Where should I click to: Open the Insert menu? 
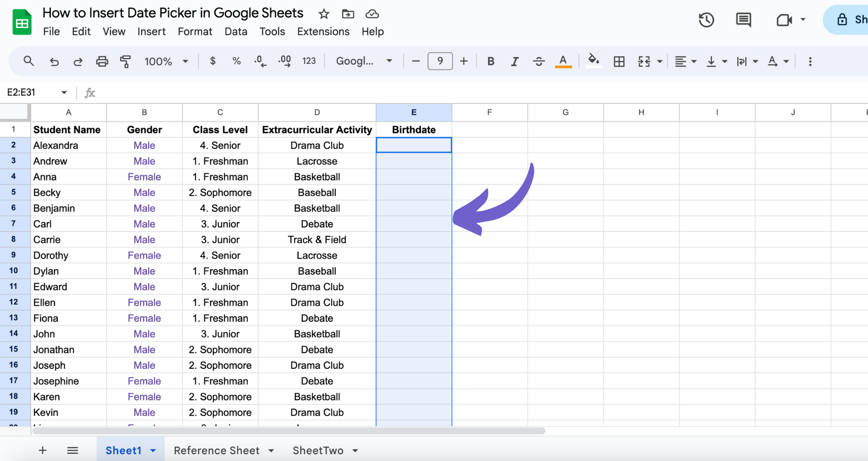tap(151, 32)
